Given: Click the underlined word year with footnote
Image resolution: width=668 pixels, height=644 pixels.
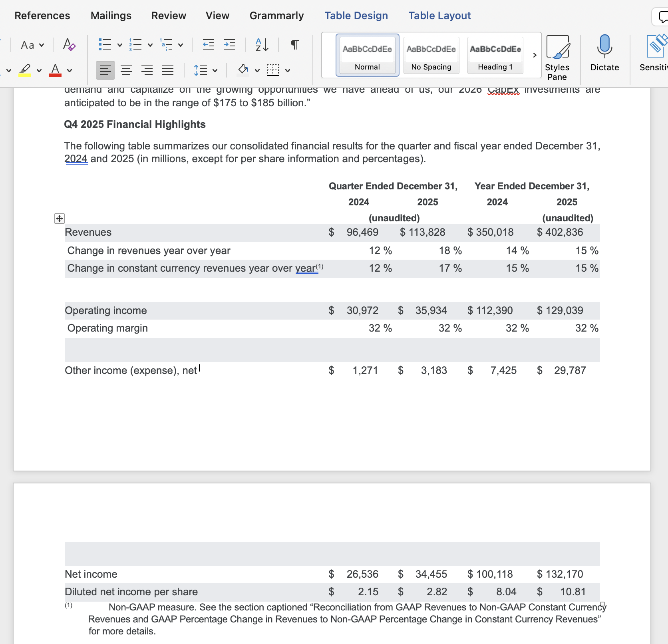Looking at the screenshot, I should (306, 268).
